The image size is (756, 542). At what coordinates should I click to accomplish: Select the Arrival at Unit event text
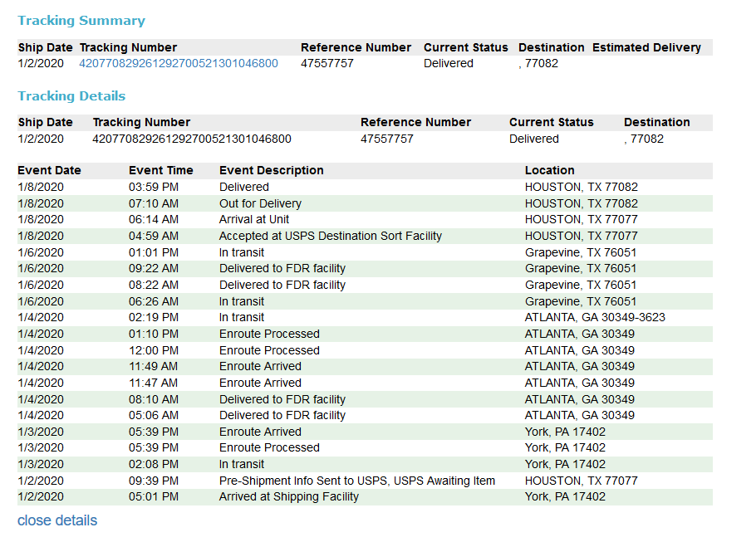pyautogui.click(x=254, y=219)
